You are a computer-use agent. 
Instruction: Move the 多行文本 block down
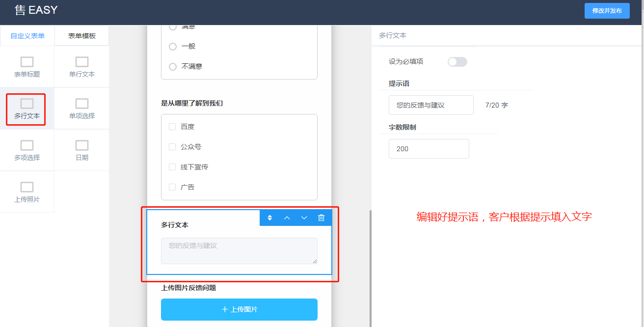304,218
